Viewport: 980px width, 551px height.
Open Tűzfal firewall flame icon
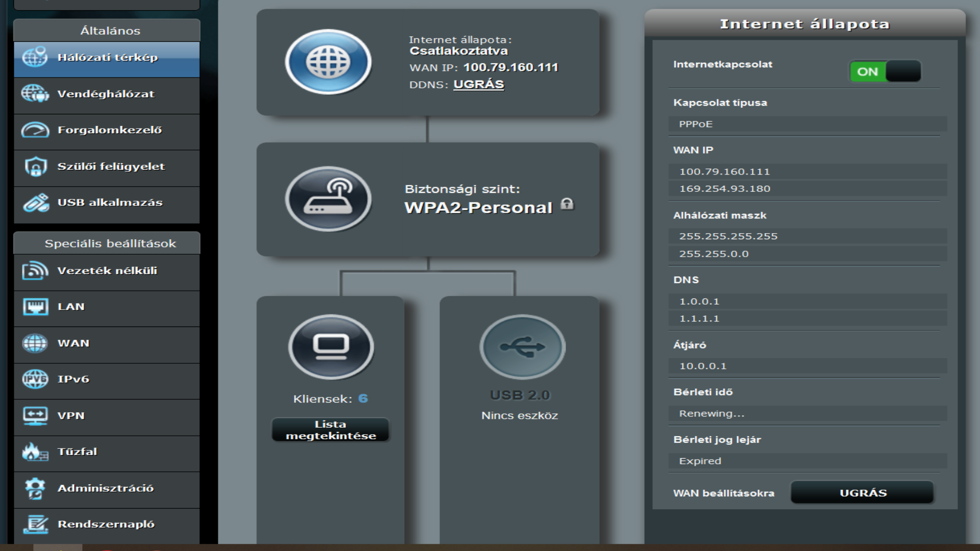coord(35,452)
